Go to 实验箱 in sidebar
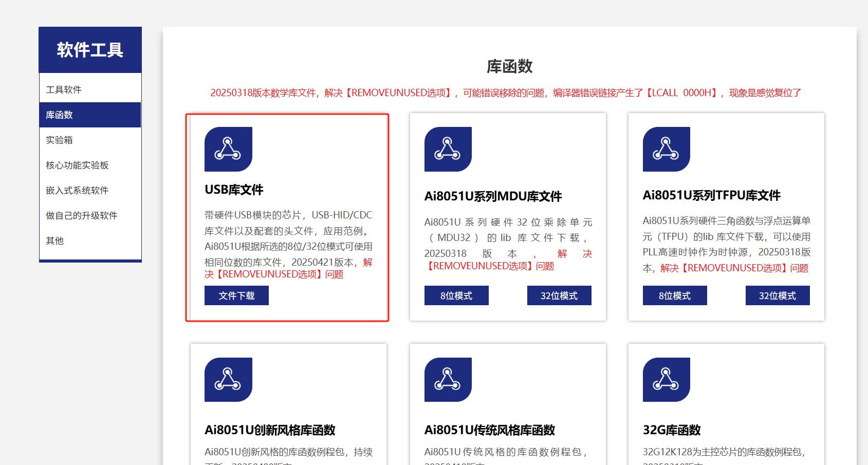The height and width of the screenshot is (465, 868). [x=60, y=140]
